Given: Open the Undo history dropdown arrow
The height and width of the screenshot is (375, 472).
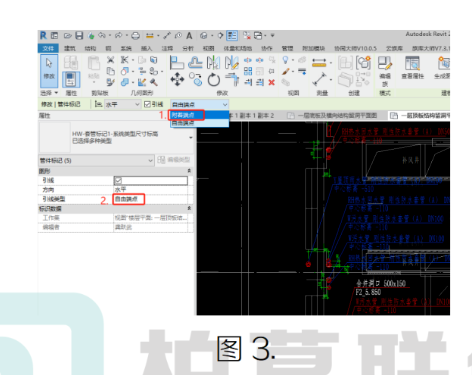Looking at the screenshot, I should [109, 35].
